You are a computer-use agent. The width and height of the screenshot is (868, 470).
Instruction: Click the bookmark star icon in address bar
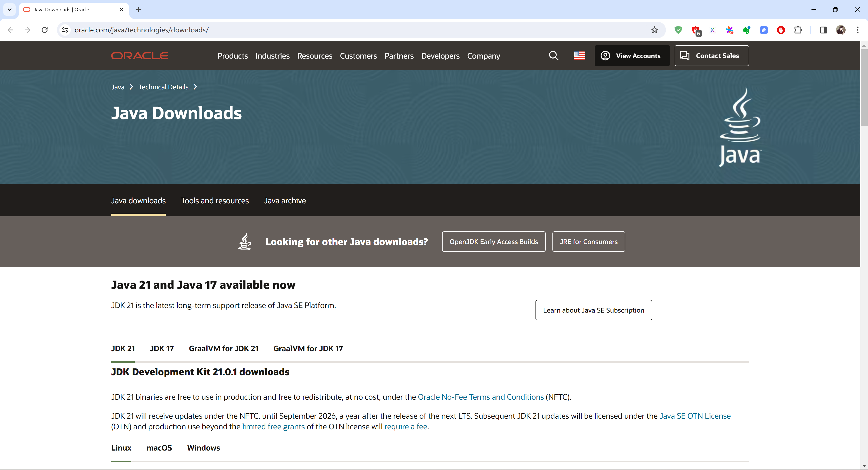pos(654,30)
